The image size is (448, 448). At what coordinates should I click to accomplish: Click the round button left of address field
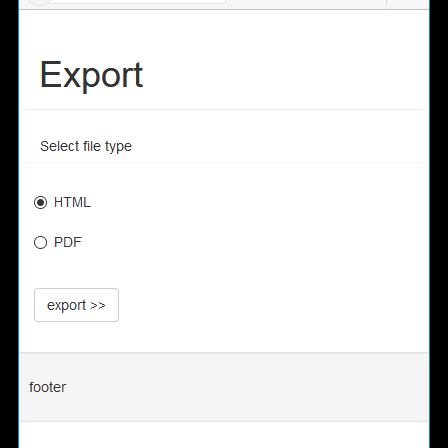39,2
